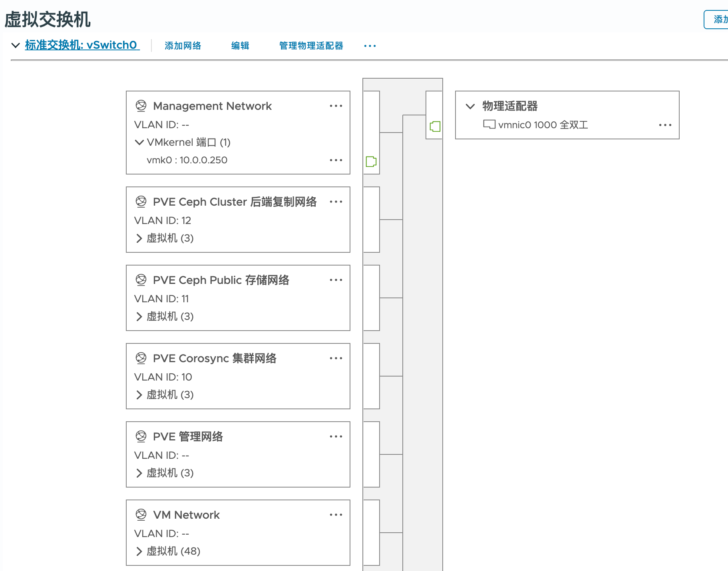Click 添加网络 action
This screenshot has height=571, width=728.
183,46
